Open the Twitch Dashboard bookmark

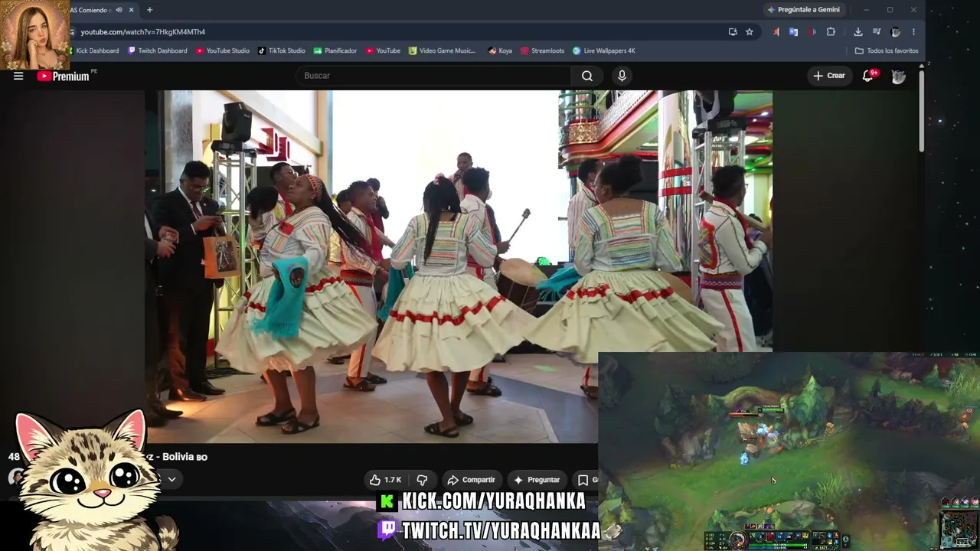(158, 51)
